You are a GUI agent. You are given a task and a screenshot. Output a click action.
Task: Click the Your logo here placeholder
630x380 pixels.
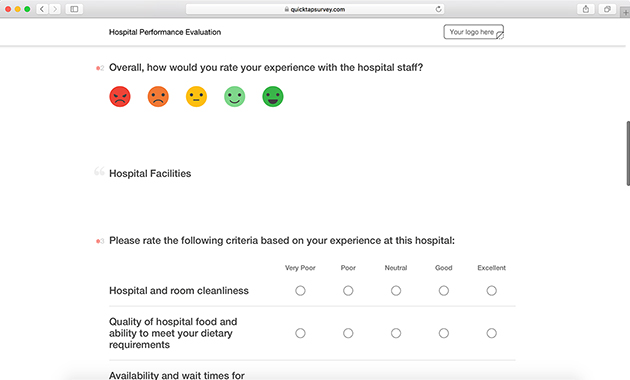[x=473, y=32]
